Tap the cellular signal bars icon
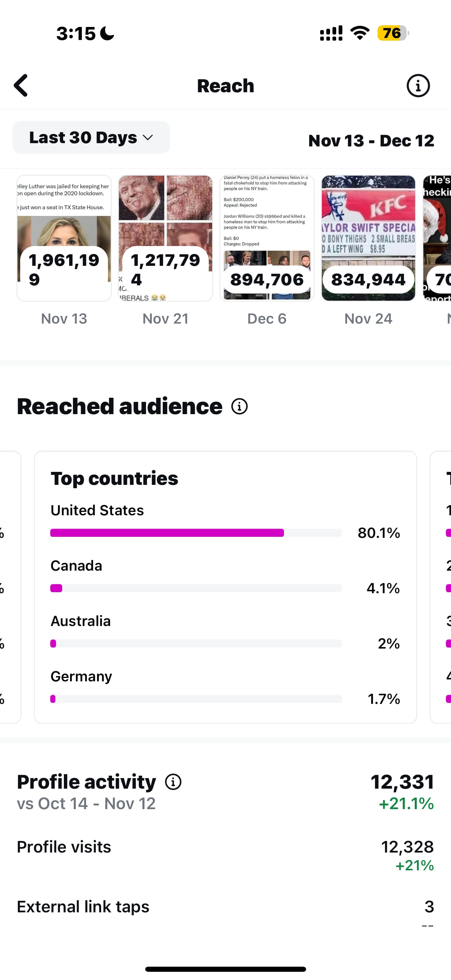This screenshot has width=451, height=980. tap(331, 33)
